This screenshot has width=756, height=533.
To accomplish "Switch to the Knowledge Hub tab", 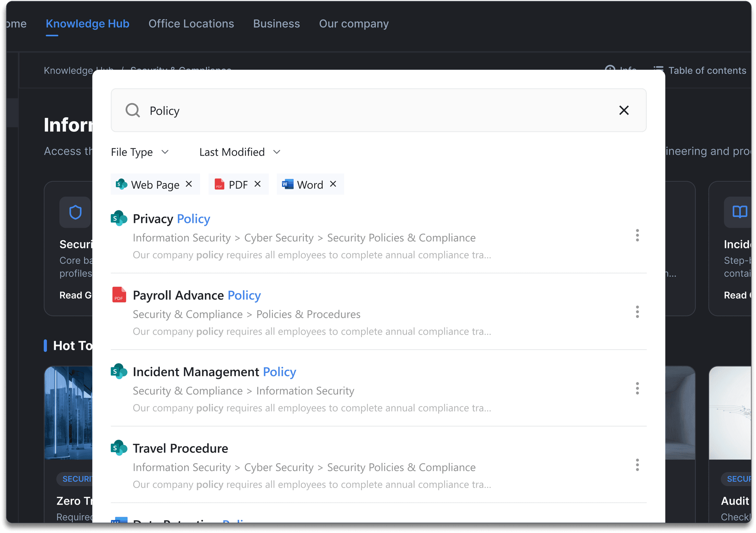I will point(87,24).
